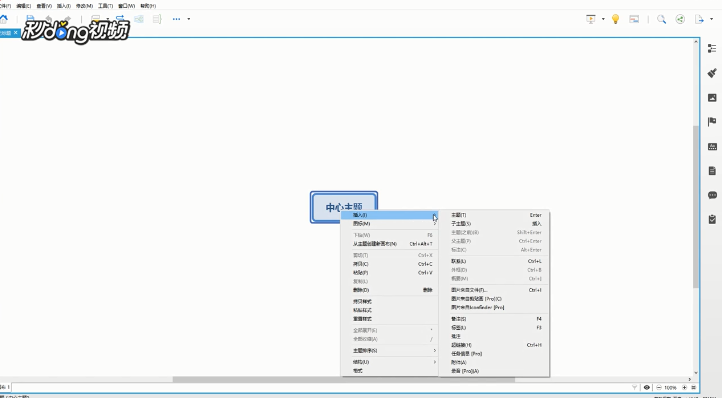The image size is (722, 398).
Task: Expand the Presentation mode dropdown arrow
Action: click(x=603, y=19)
